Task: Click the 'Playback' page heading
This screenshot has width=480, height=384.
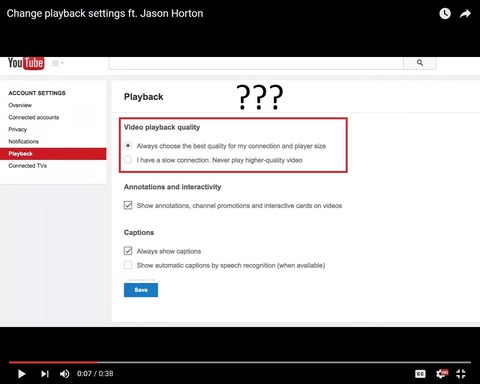Action: [x=144, y=97]
